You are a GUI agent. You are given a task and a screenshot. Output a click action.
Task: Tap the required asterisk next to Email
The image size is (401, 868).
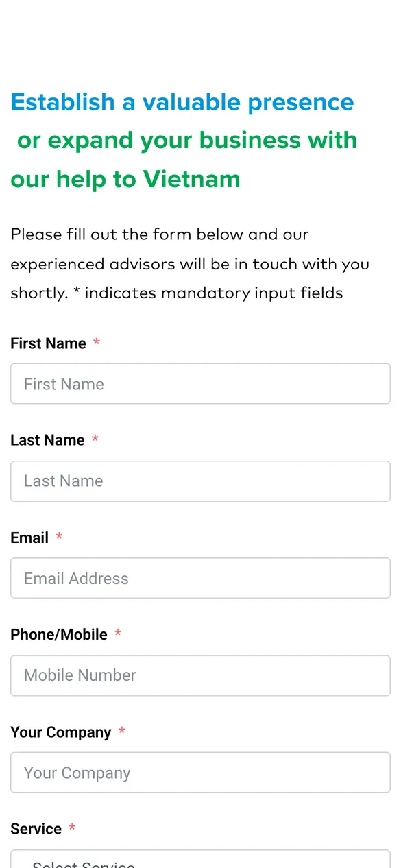[59, 535]
